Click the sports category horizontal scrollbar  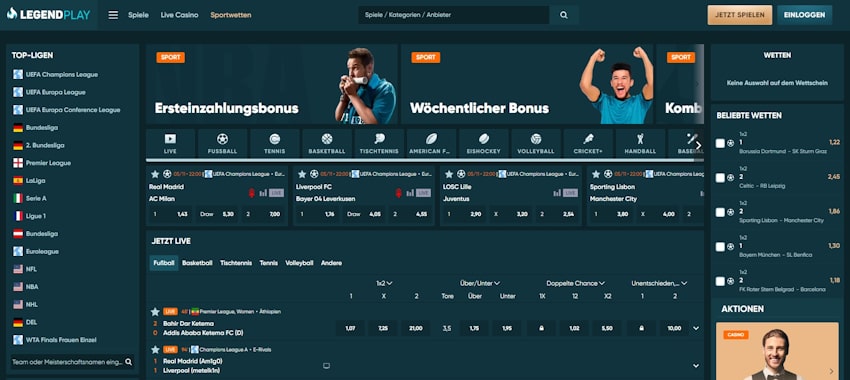(420, 160)
